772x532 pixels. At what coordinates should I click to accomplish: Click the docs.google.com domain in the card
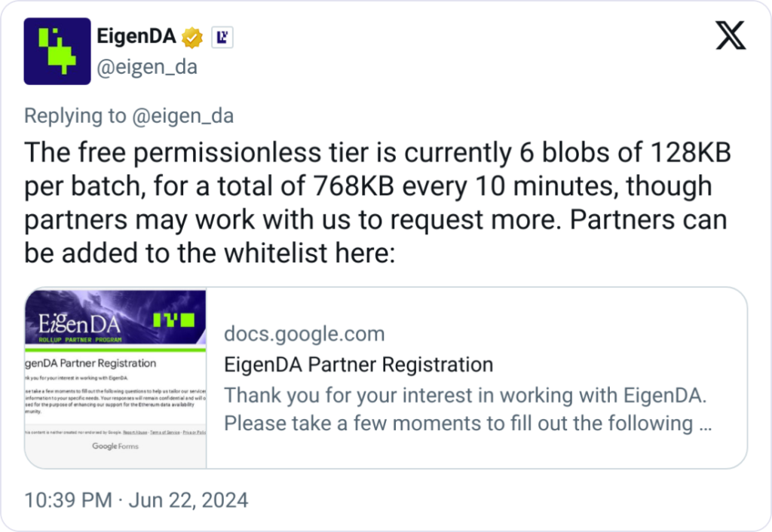(x=305, y=334)
